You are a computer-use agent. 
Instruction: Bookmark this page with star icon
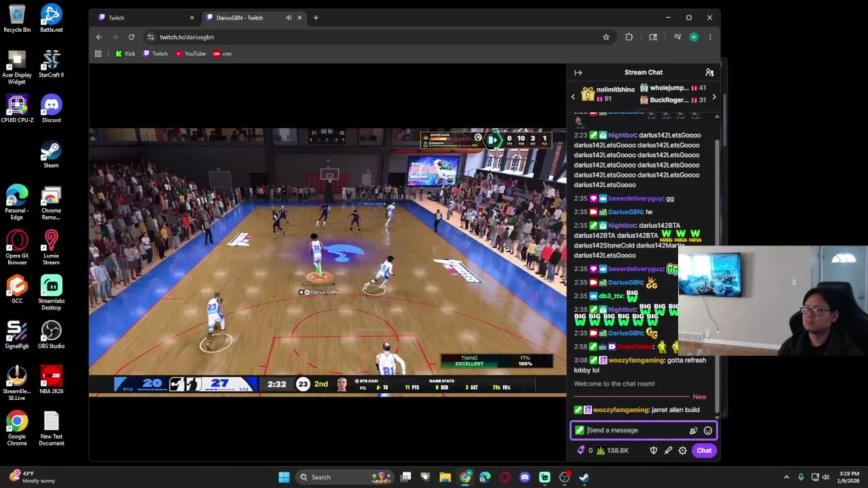pyautogui.click(x=606, y=37)
